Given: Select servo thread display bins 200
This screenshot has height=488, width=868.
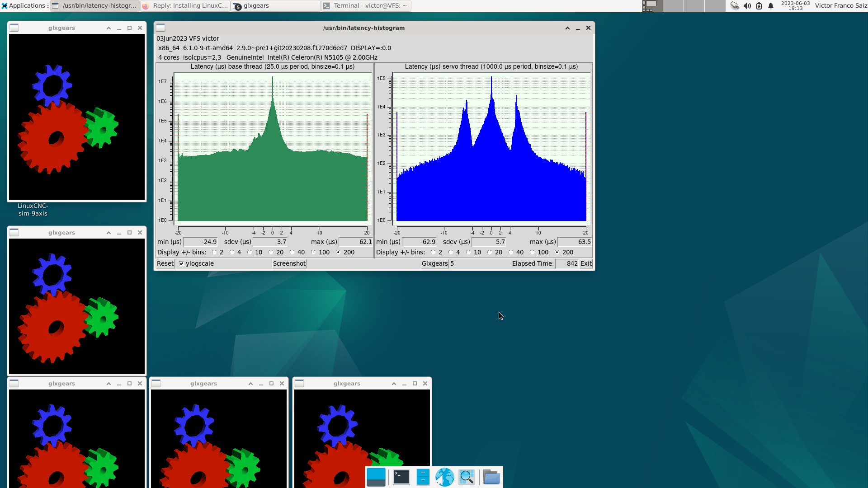Looking at the screenshot, I should (557, 252).
